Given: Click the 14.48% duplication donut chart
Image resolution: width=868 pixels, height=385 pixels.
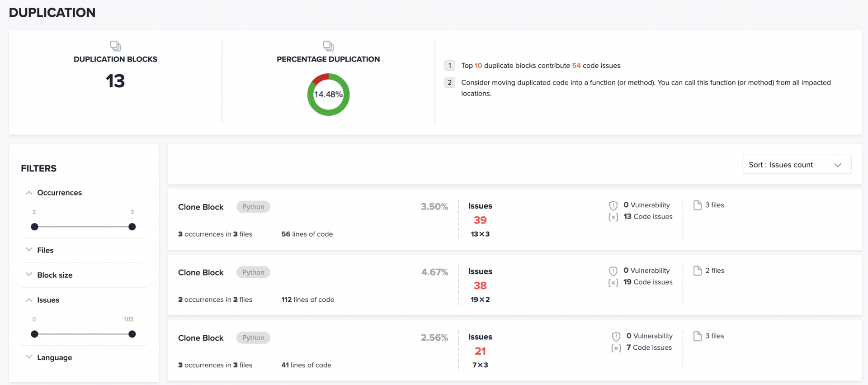Looking at the screenshot, I should 328,95.
